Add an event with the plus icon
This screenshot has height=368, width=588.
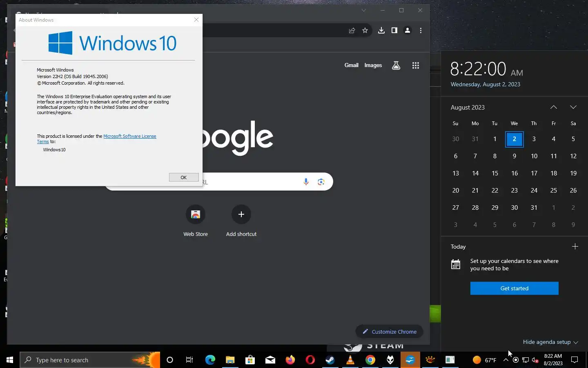tap(575, 247)
